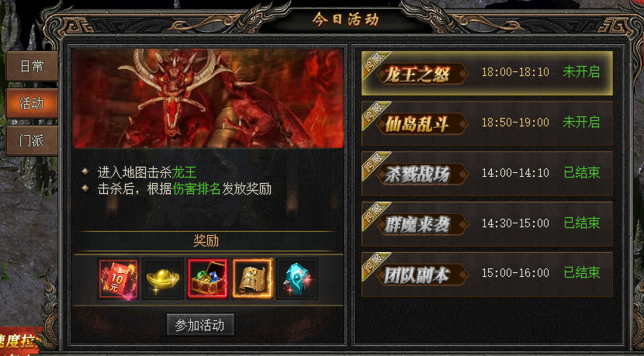Select the 龙王之怒 event entry

[x=487, y=74]
